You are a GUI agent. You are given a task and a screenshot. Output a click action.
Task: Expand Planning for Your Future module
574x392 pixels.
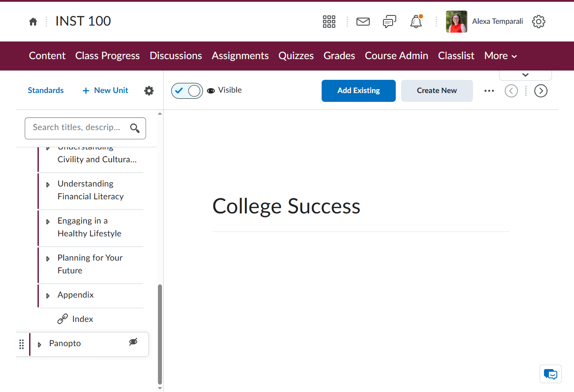click(48, 259)
